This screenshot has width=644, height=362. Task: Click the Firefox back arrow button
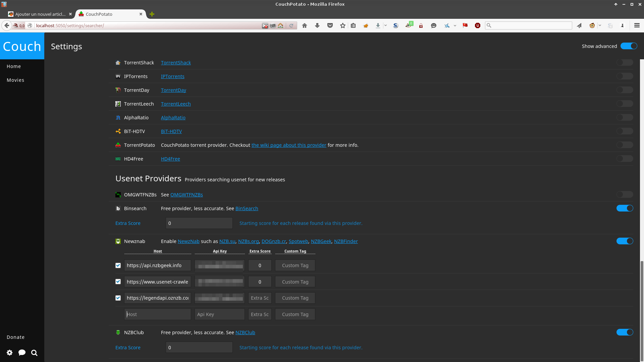coord(7,25)
